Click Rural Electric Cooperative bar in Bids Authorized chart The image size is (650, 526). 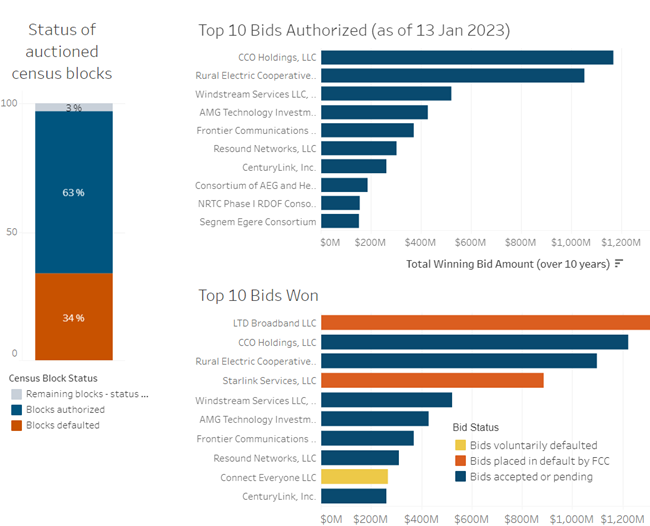click(x=453, y=76)
